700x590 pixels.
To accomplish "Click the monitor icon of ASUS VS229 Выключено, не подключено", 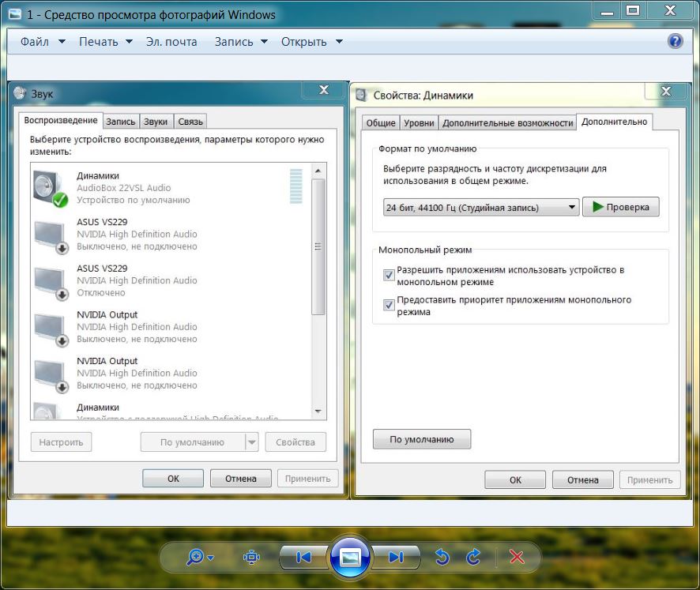I will [x=51, y=237].
